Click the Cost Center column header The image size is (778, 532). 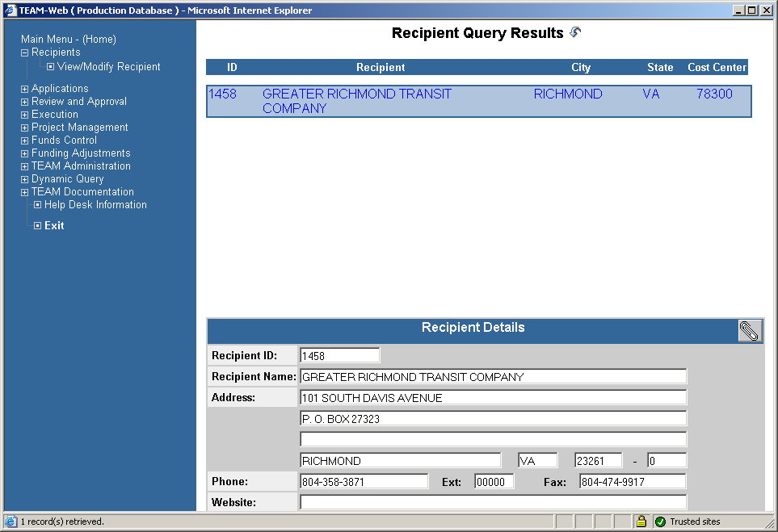717,68
